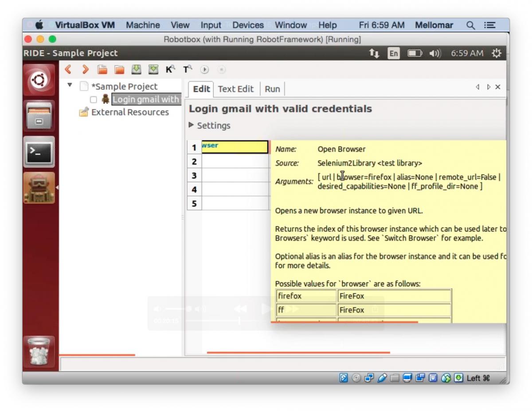Click the VirtualBox optical disc status icon
The width and height of the screenshot is (532, 411).
pos(356,378)
